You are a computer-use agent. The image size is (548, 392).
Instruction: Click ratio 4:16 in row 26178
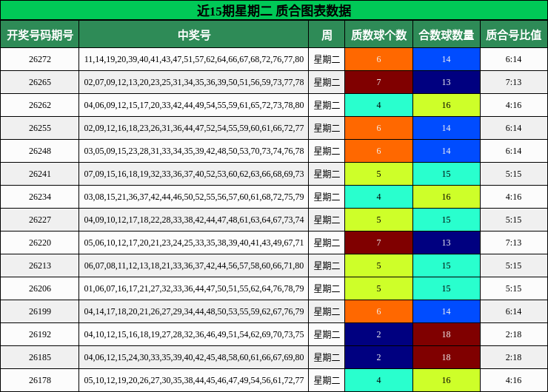[513, 380]
